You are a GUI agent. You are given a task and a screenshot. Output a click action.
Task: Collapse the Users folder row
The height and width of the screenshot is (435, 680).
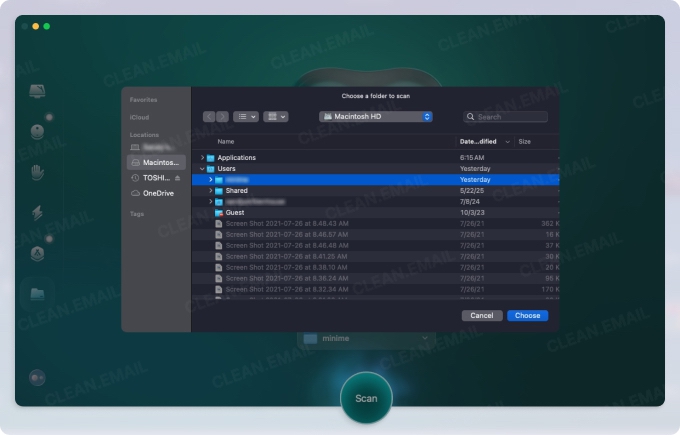coord(202,168)
